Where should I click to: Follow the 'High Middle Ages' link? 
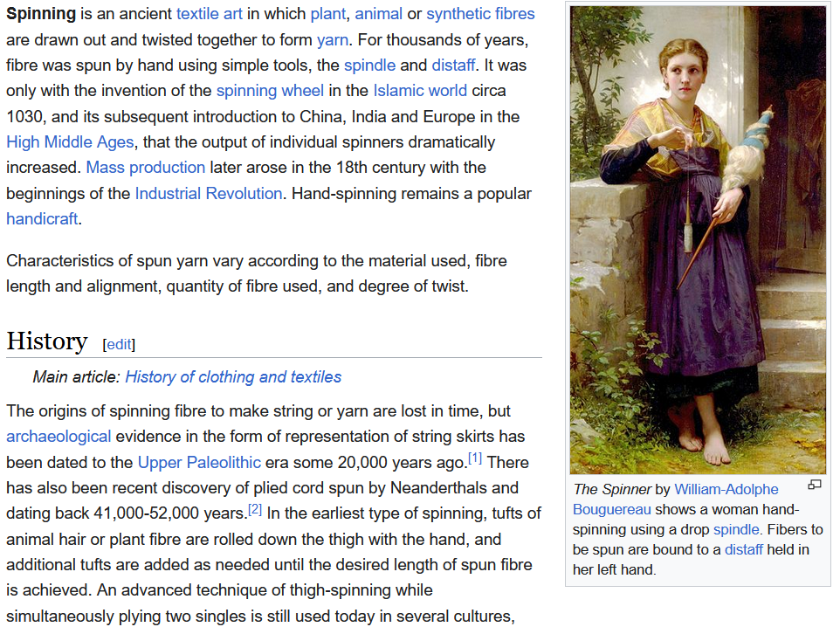(70, 142)
